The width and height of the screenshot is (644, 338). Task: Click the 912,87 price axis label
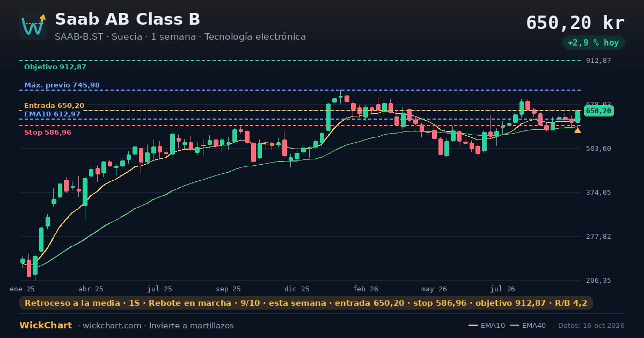tap(598, 61)
